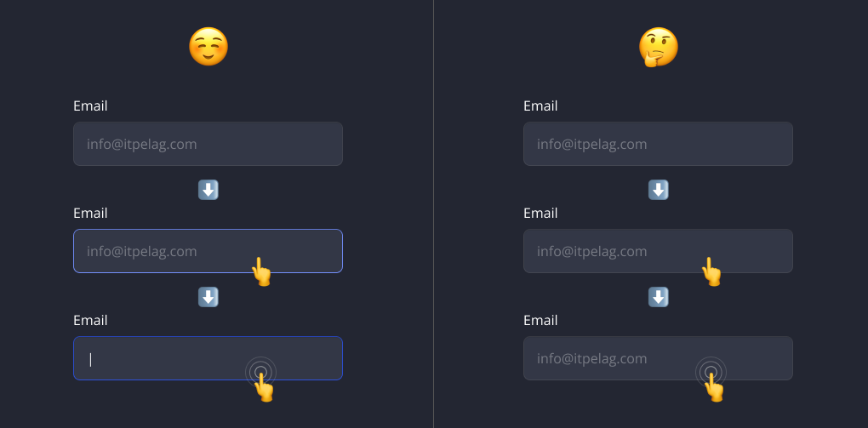Image resolution: width=868 pixels, height=428 pixels.
Task: Focus the top email field below smiling emoji
Action: (x=208, y=144)
